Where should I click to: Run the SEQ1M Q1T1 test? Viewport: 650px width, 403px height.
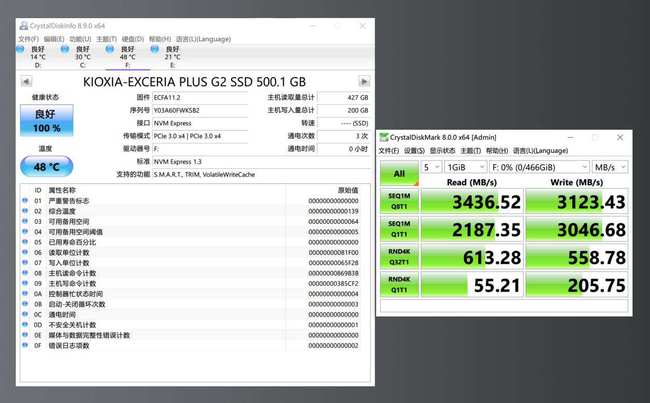[x=399, y=229]
